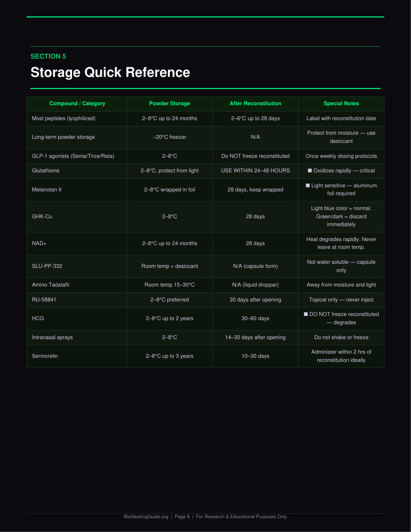The height and width of the screenshot is (532, 411).
Task: Click the After Reconstitution header
Action: [x=255, y=103]
